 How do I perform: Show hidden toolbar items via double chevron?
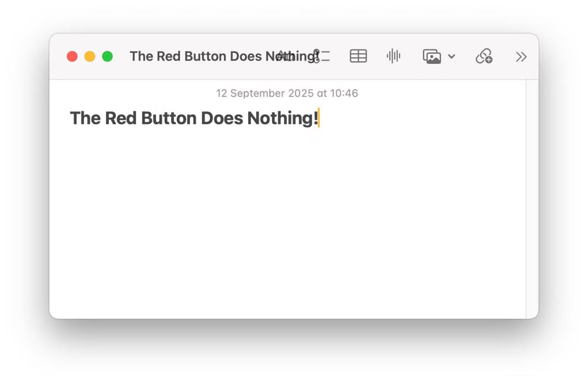(x=521, y=57)
